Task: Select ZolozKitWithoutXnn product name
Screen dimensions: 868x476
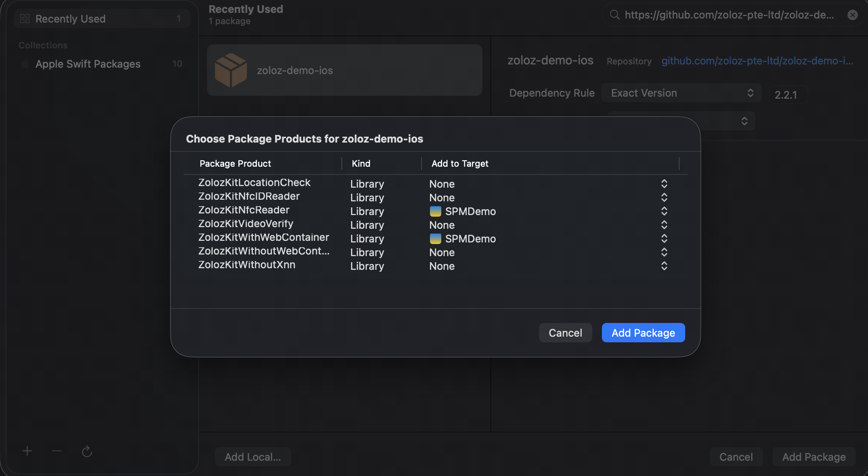Action: pos(247,265)
